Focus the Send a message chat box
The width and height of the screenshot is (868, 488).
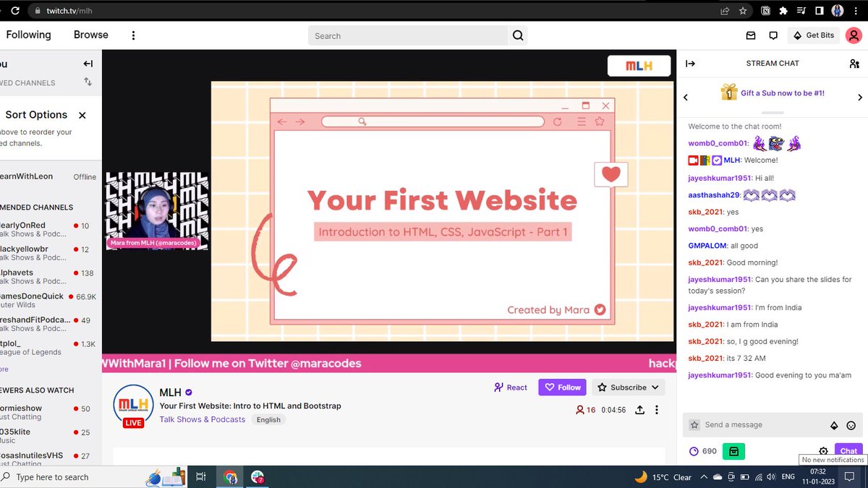point(763,425)
